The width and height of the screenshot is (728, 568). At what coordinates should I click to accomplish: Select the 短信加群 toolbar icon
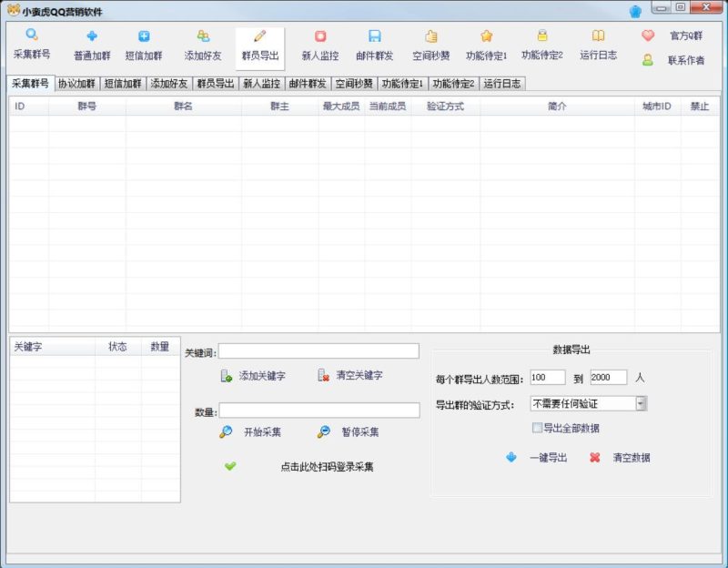(144, 37)
